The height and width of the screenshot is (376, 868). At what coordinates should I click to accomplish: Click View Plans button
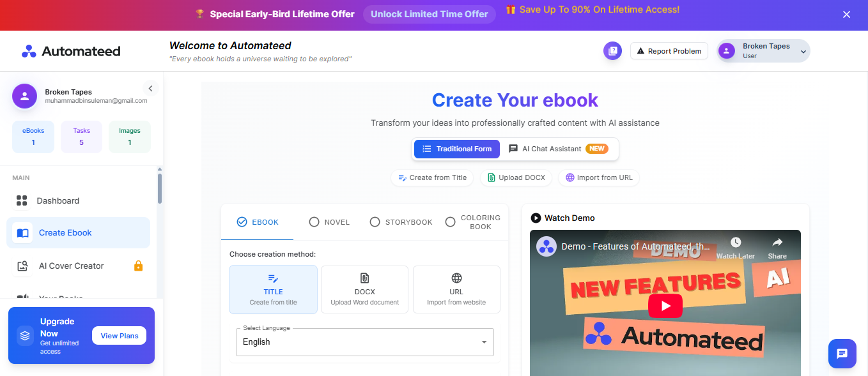pos(120,336)
